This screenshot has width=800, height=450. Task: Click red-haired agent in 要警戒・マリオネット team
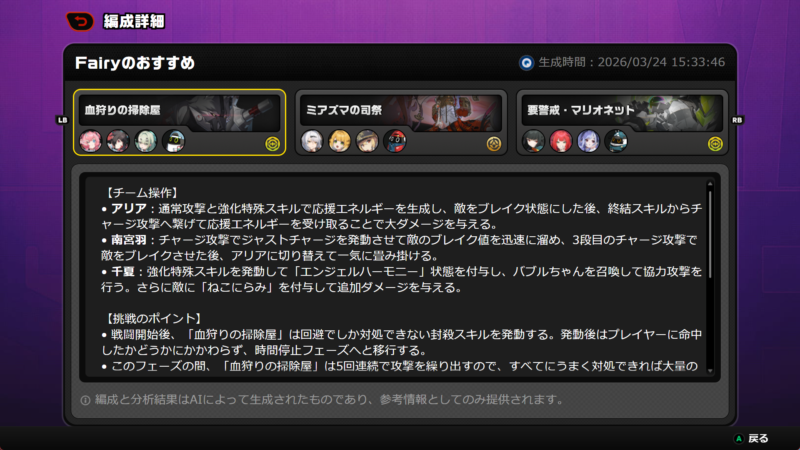point(561,141)
